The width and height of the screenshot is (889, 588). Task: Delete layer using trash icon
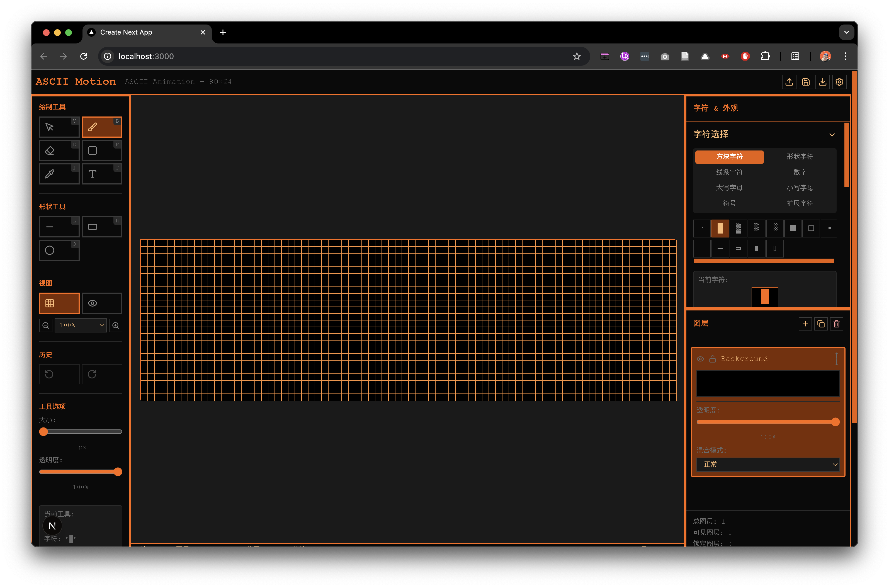pyautogui.click(x=837, y=324)
